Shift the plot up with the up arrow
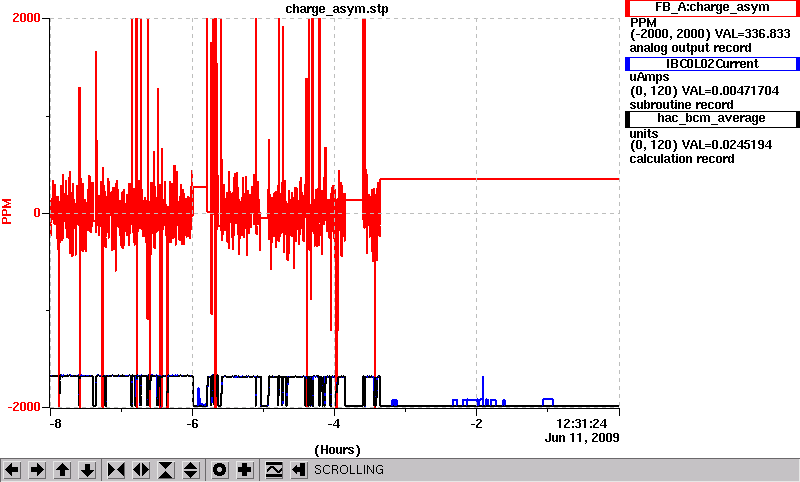This screenshot has width=800, height=482. click(x=62, y=470)
